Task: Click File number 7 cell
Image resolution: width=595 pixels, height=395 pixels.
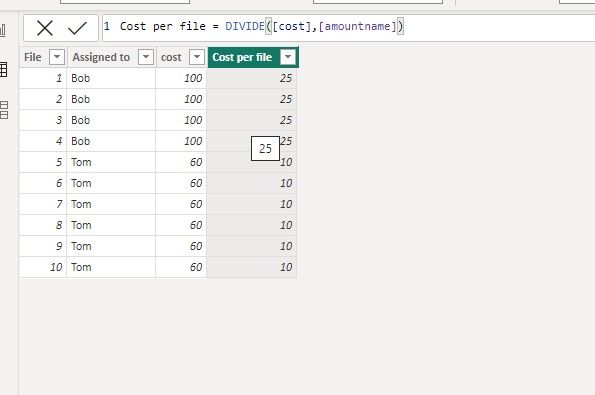Action: click(x=43, y=204)
